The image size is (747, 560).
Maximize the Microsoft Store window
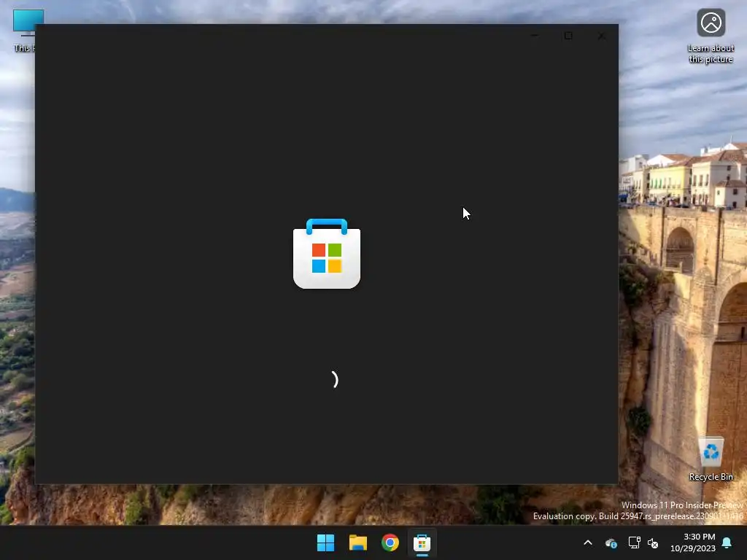tap(568, 36)
